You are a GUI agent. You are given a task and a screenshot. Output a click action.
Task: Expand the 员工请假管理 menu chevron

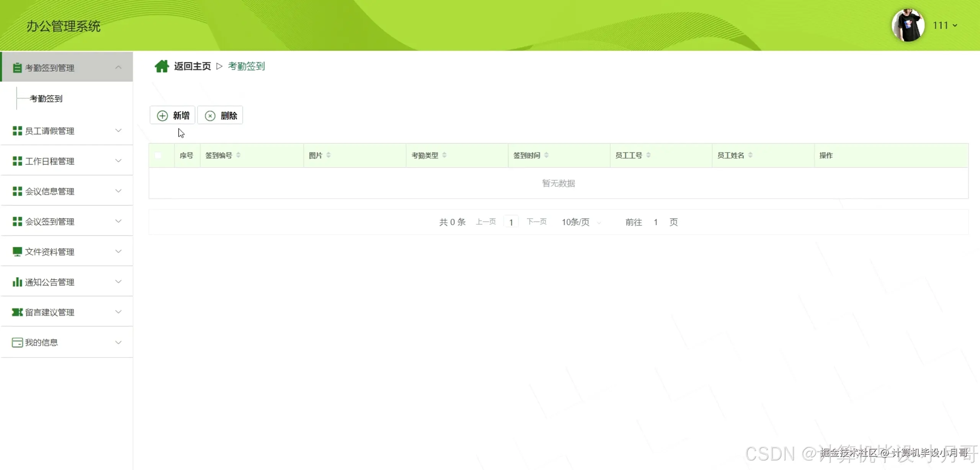(118, 131)
